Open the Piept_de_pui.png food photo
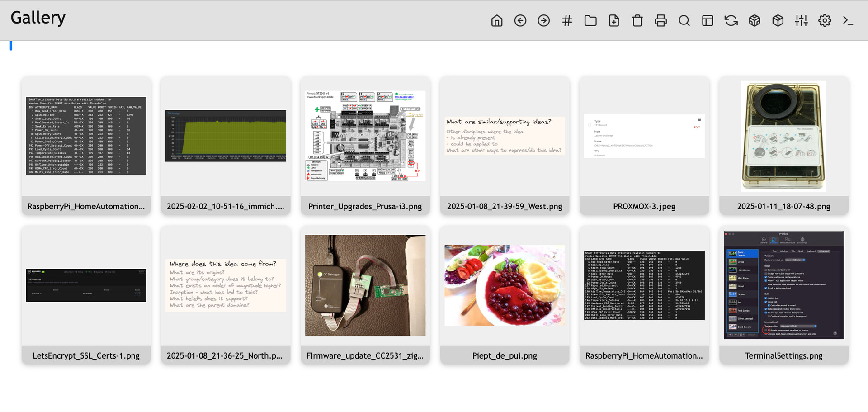868x412 pixels. coord(505,285)
